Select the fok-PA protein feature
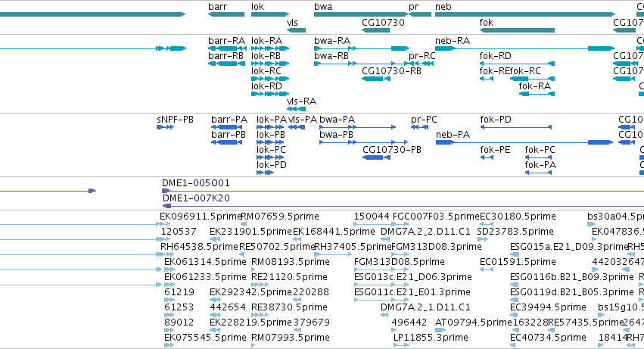This screenshot has width=644, height=349. coord(539,173)
